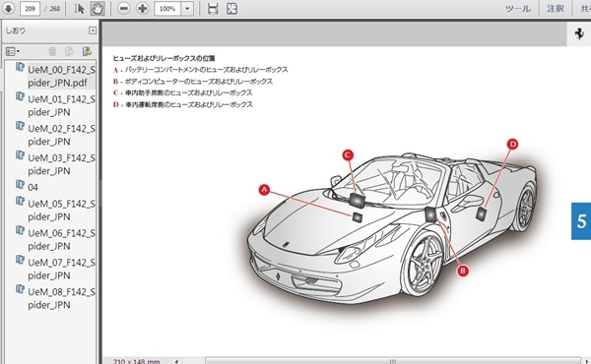
Task: Open bookmark UeM_00_F142_Spider_JPN.pdf
Action: click(x=61, y=76)
